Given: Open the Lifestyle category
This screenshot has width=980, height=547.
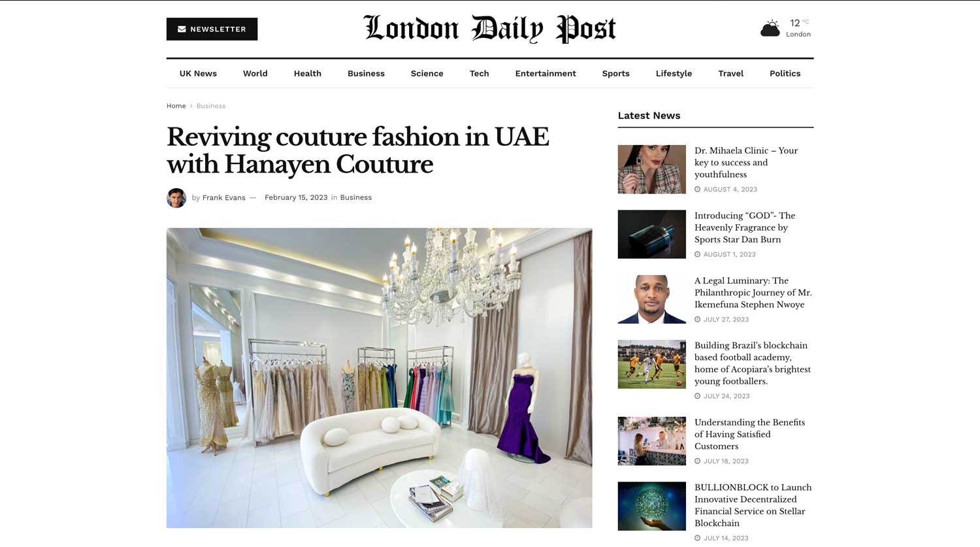Looking at the screenshot, I should click(x=674, y=73).
